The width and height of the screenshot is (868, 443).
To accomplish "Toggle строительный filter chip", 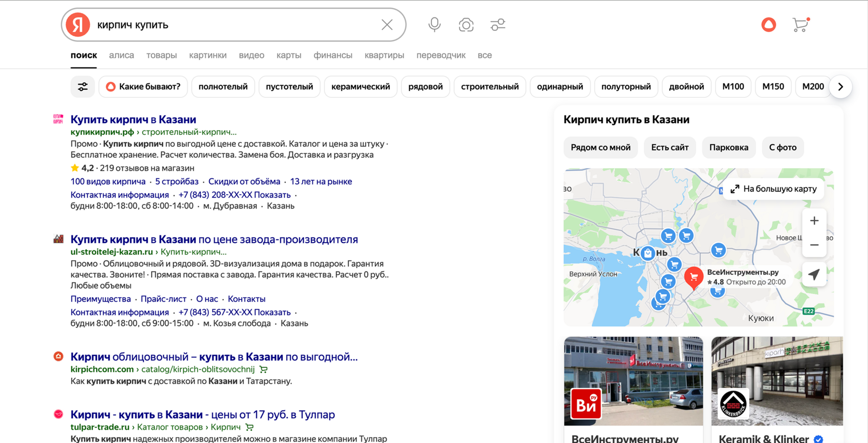I will (490, 87).
